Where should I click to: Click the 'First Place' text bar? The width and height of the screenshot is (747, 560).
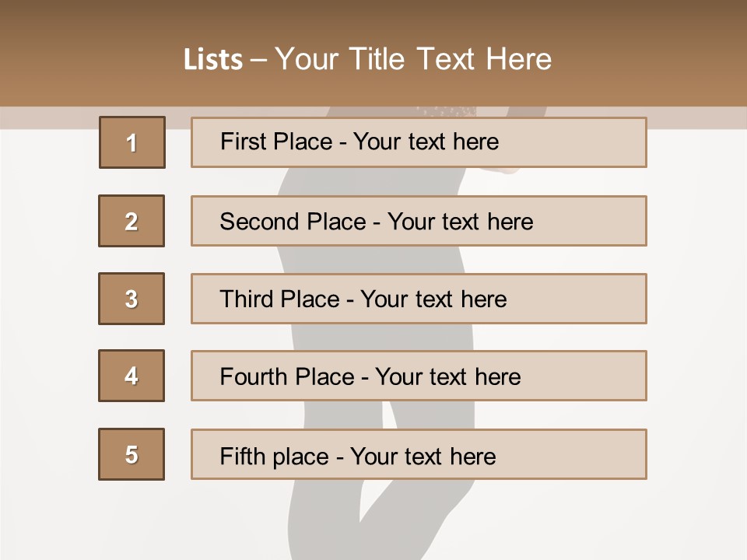[419, 142]
